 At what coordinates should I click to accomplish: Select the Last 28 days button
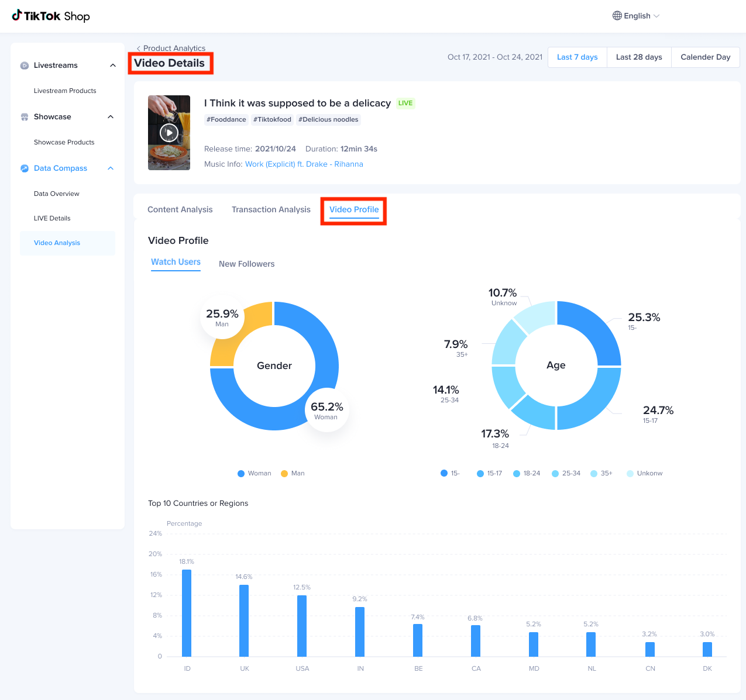[x=639, y=57]
